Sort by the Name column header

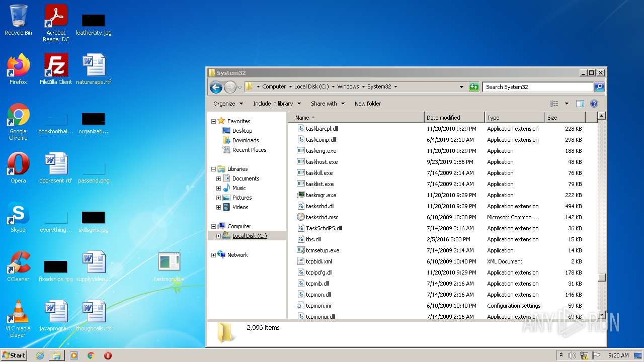356,118
